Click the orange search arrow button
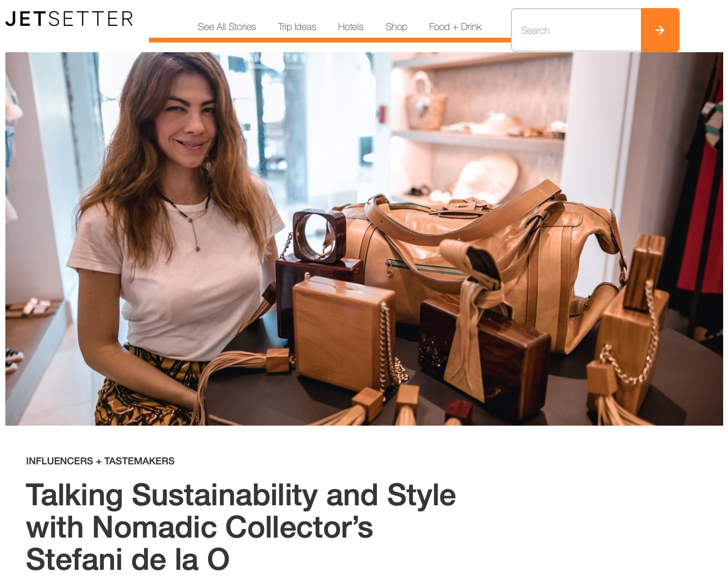Image resolution: width=728 pixels, height=579 pixels. (660, 30)
